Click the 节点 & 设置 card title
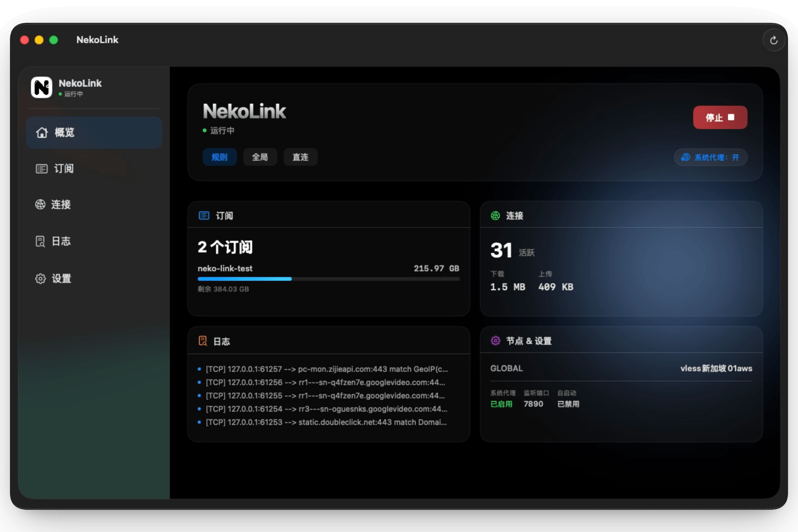 pyautogui.click(x=529, y=341)
